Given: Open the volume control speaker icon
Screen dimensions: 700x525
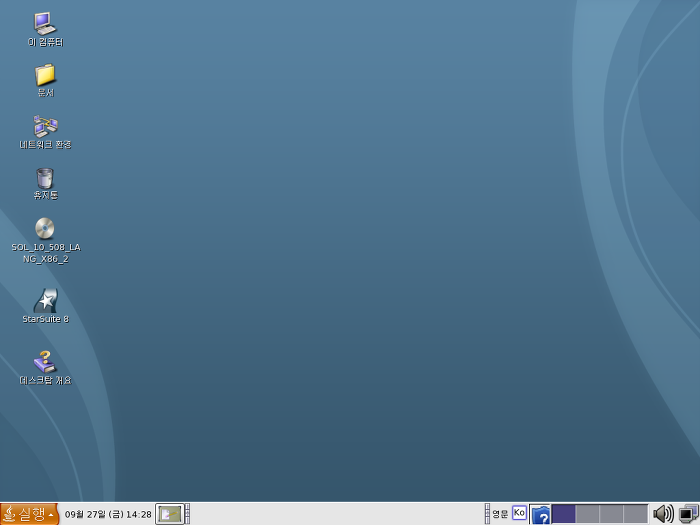Looking at the screenshot, I should point(663,514).
